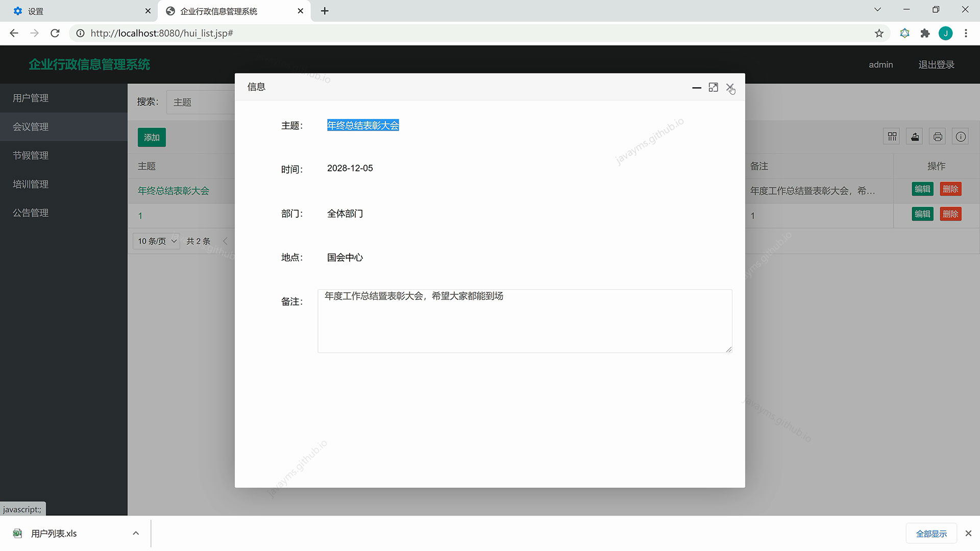Reload the current page
This screenshot has width=980, height=551.
[55, 33]
